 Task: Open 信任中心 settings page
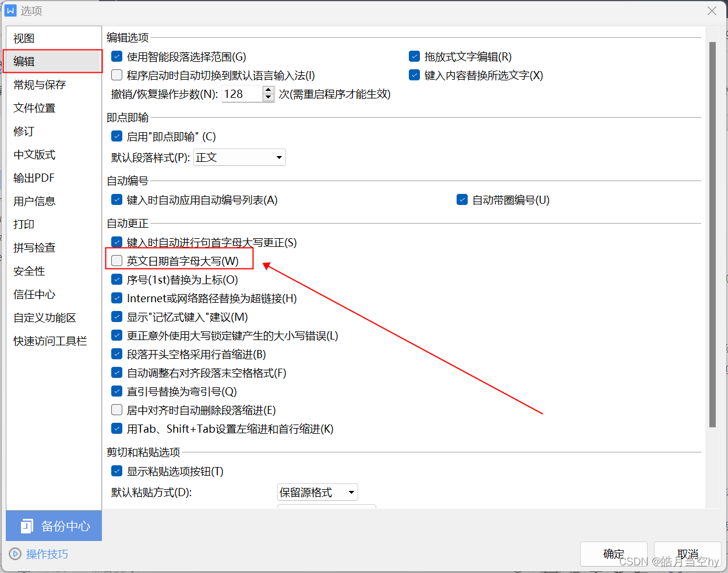point(54,294)
